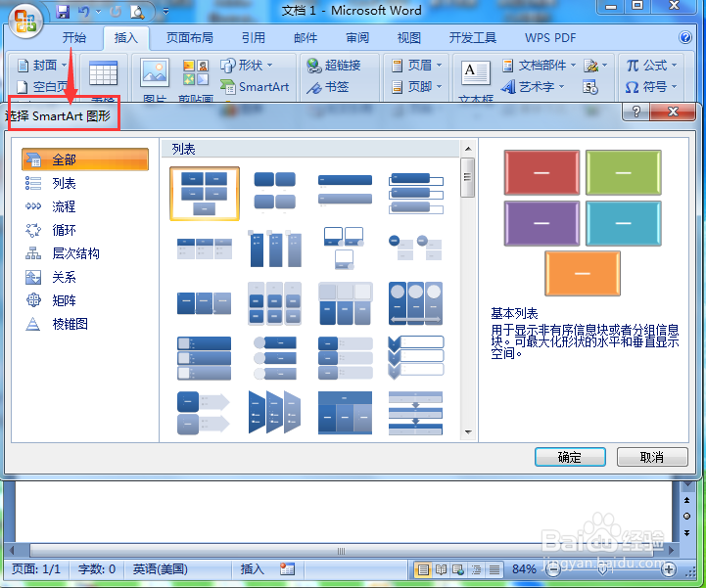Insert a picture using the image icon
This screenshot has width=706, height=588.
pyautogui.click(x=155, y=72)
